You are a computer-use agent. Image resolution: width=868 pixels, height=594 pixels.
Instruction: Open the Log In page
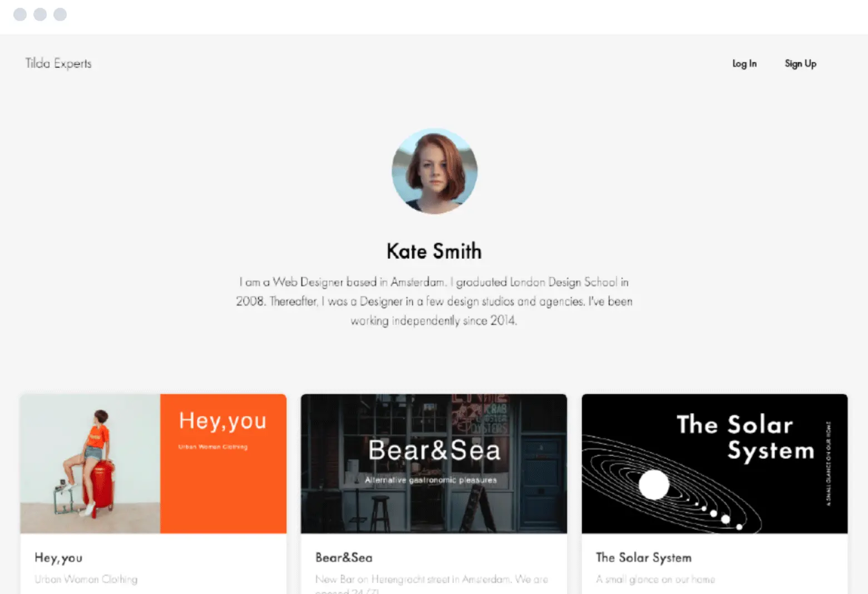click(x=744, y=63)
